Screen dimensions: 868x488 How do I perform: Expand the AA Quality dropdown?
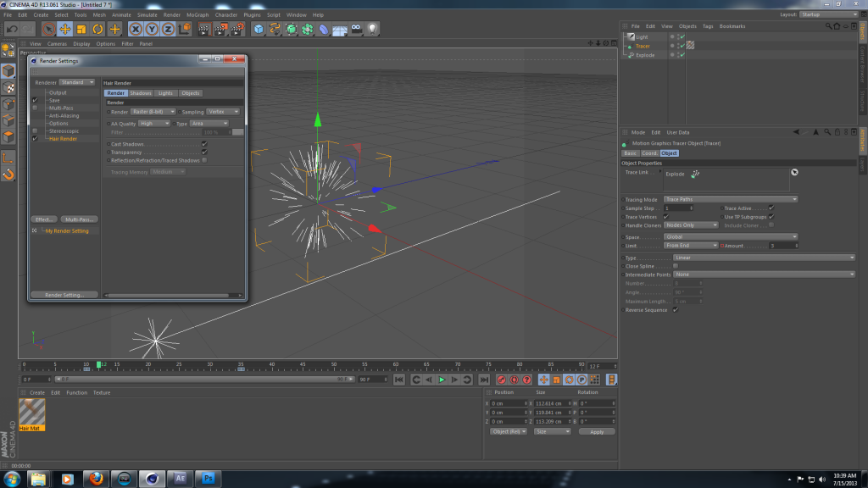pyautogui.click(x=154, y=124)
